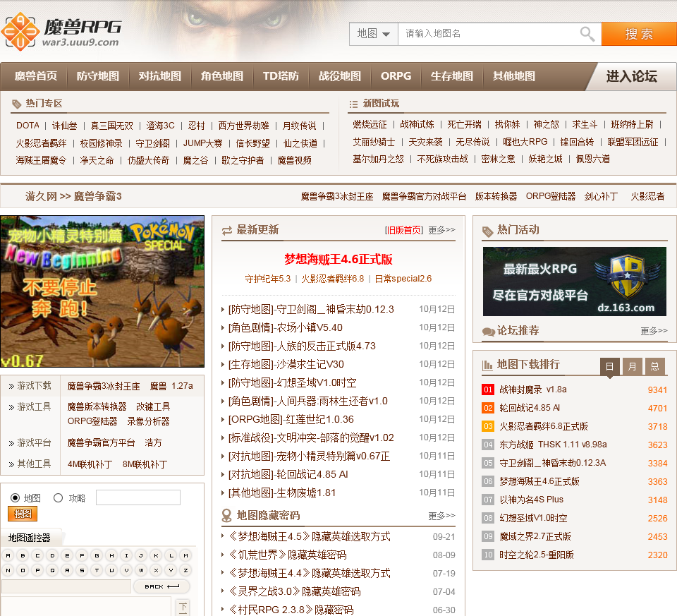This screenshot has height=616, width=677.
Task: Open the 角色地图 nav tab
Action: point(222,76)
